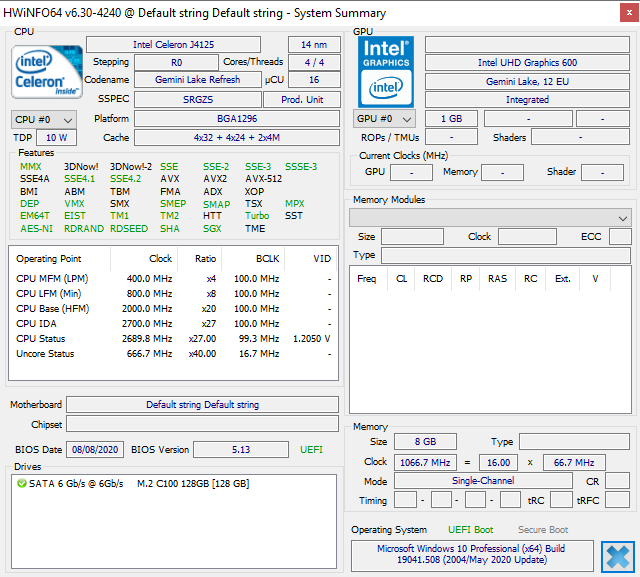Click the Clock column header in CPU table

[x=144, y=259]
